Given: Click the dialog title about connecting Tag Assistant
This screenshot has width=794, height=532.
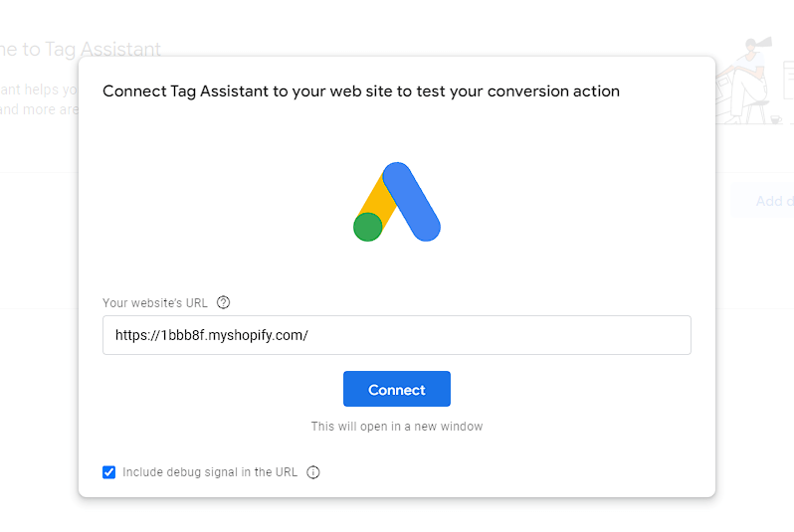Looking at the screenshot, I should [x=361, y=91].
